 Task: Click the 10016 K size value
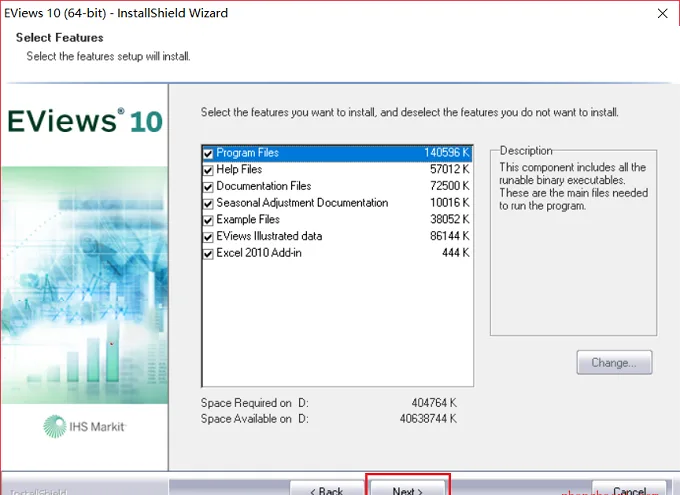[450, 203]
